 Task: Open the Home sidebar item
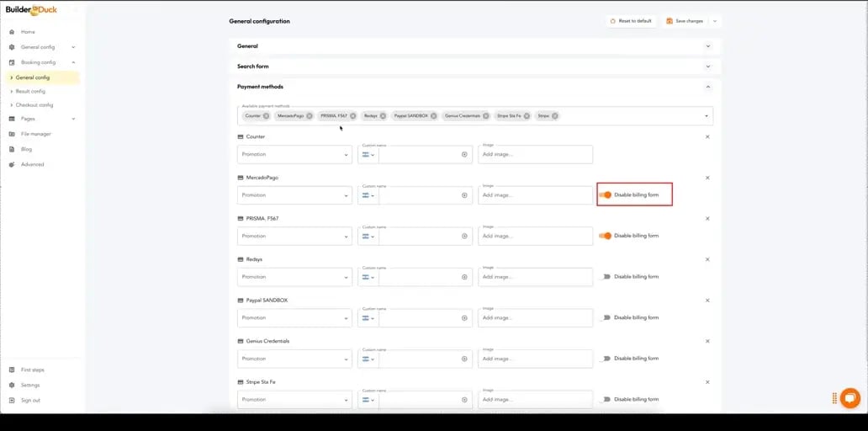(28, 32)
